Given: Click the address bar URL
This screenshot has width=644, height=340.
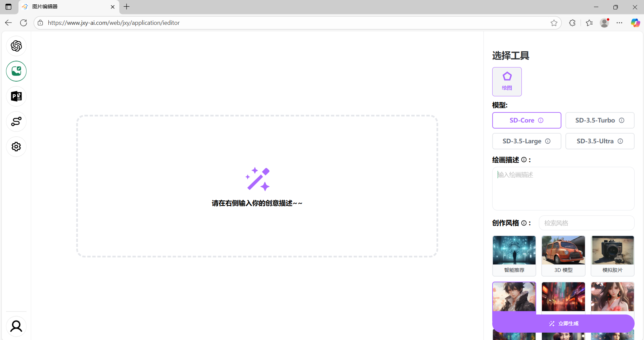Looking at the screenshot, I should click(x=114, y=23).
